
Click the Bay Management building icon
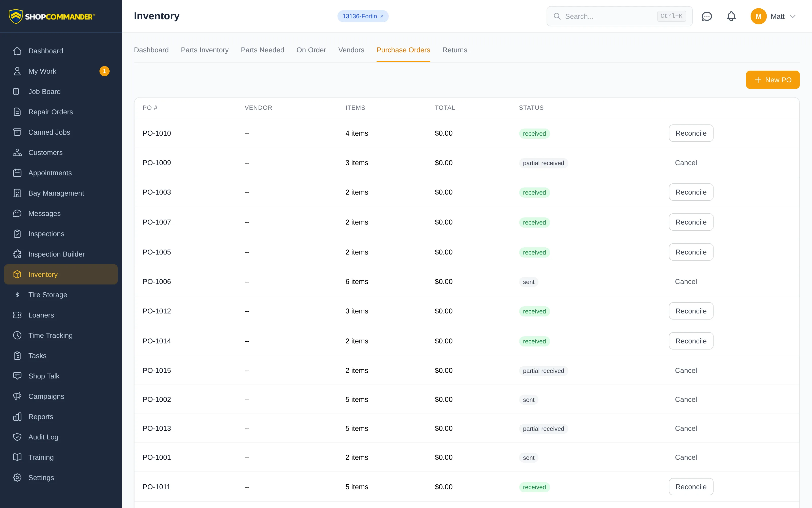(17, 193)
